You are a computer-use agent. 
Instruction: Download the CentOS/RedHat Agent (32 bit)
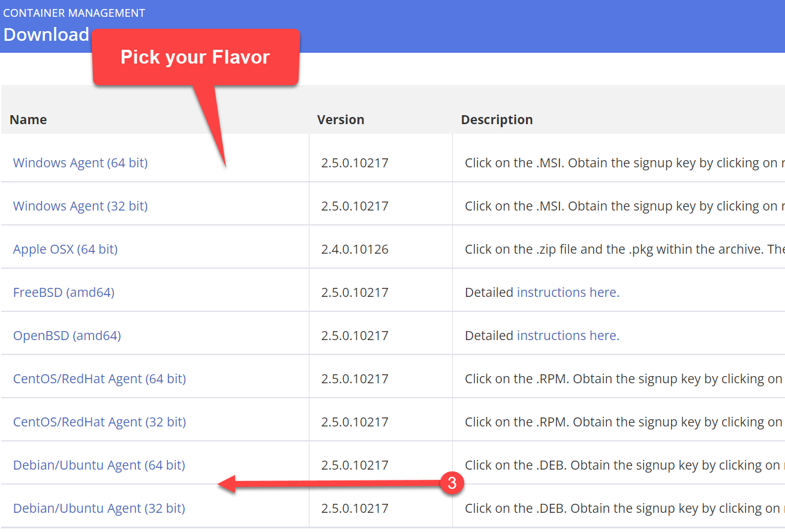point(100,422)
